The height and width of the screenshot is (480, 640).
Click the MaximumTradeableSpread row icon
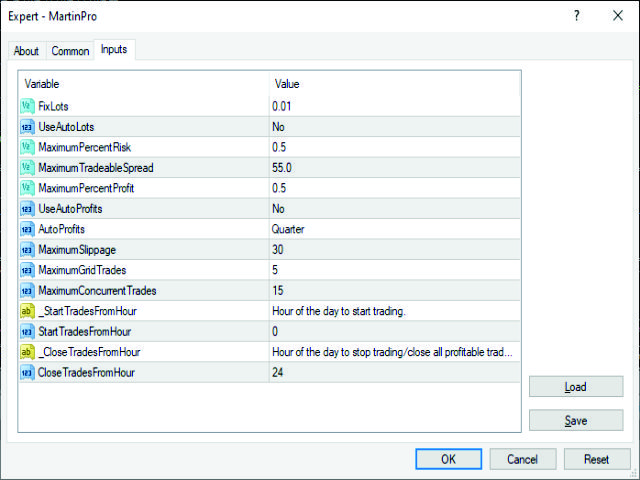point(27,168)
